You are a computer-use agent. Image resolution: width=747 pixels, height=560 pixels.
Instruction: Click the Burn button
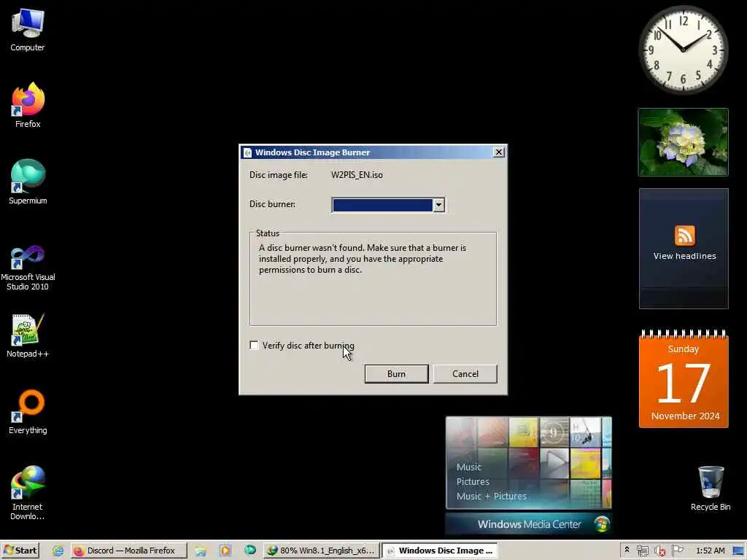(x=396, y=374)
